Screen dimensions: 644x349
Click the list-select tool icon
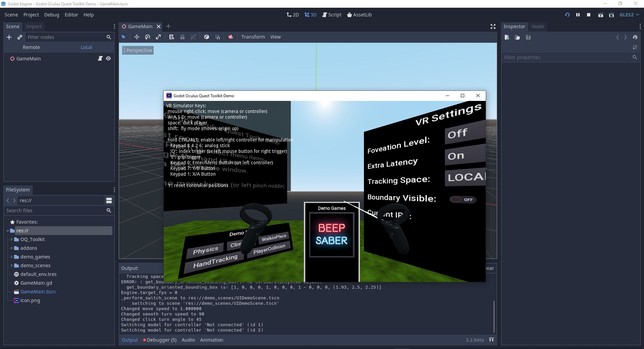(x=172, y=37)
